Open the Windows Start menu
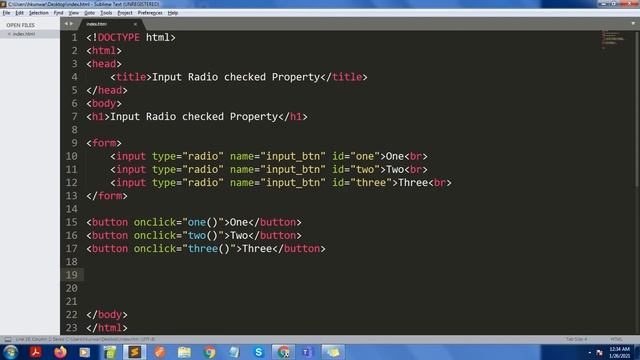Viewport: 640px width, 360px height. click(x=10, y=352)
